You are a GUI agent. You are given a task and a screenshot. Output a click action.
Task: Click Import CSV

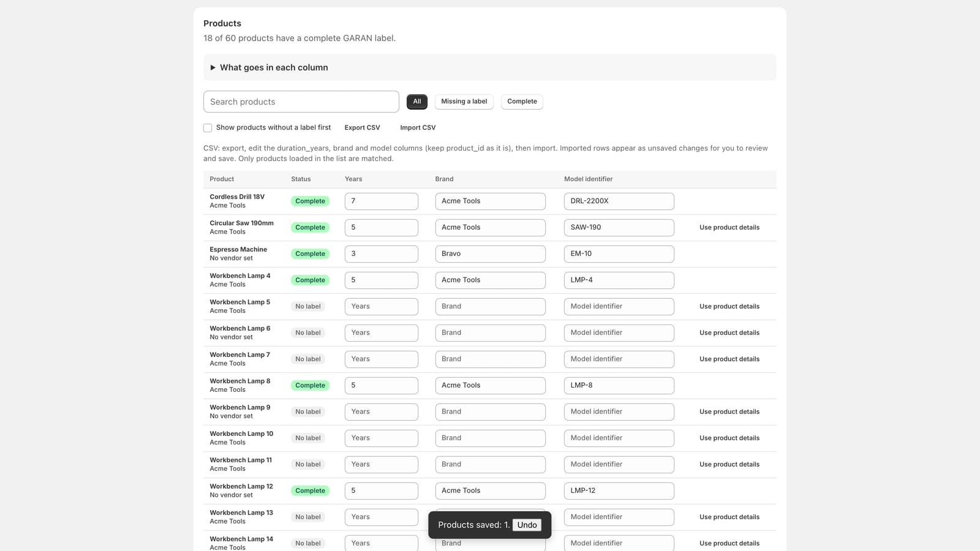pyautogui.click(x=418, y=128)
